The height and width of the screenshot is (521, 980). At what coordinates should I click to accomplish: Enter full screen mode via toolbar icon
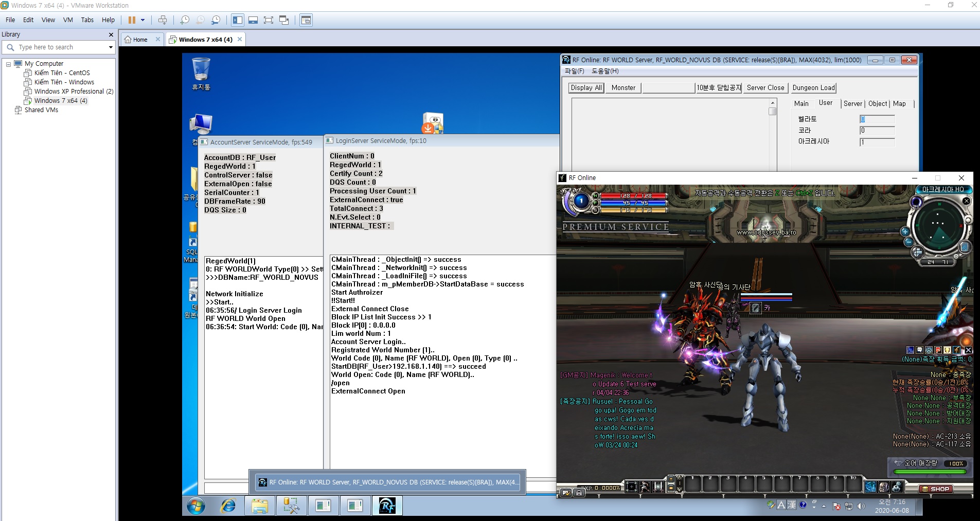269,20
